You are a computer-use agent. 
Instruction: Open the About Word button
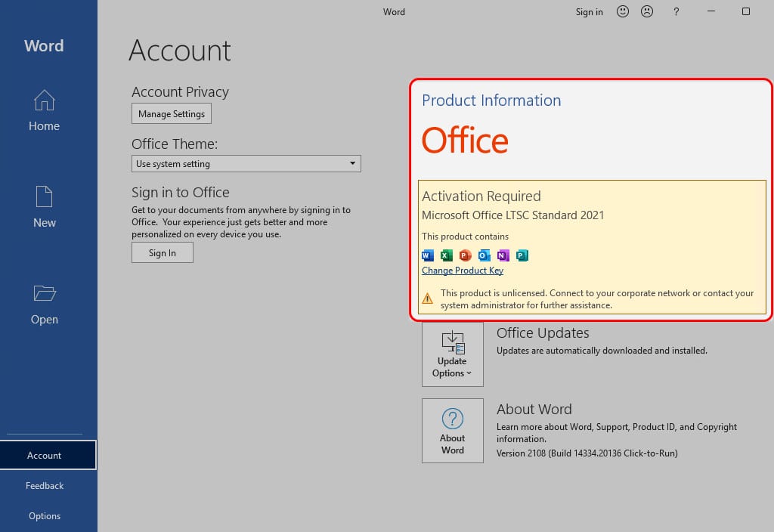[x=453, y=431]
